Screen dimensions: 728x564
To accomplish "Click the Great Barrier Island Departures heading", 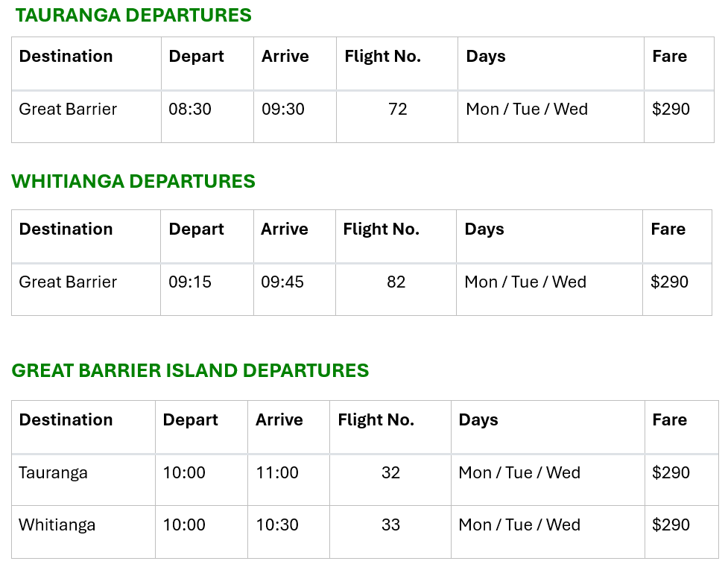I will [x=190, y=370].
